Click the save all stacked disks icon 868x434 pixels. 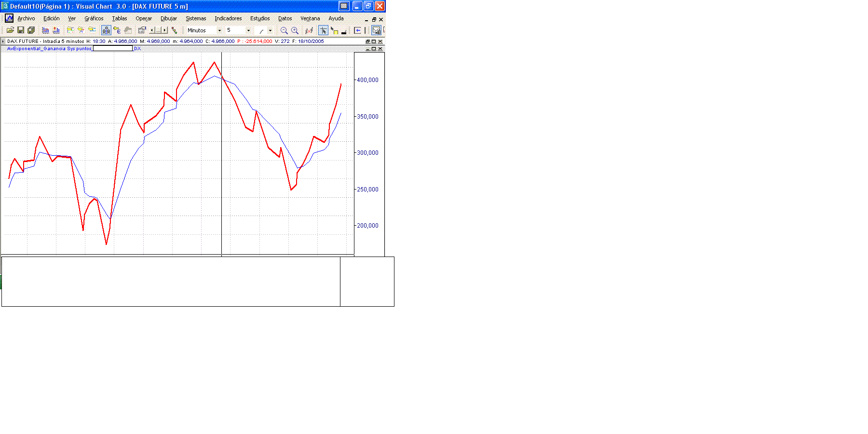pyautogui.click(x=31, y=30)
